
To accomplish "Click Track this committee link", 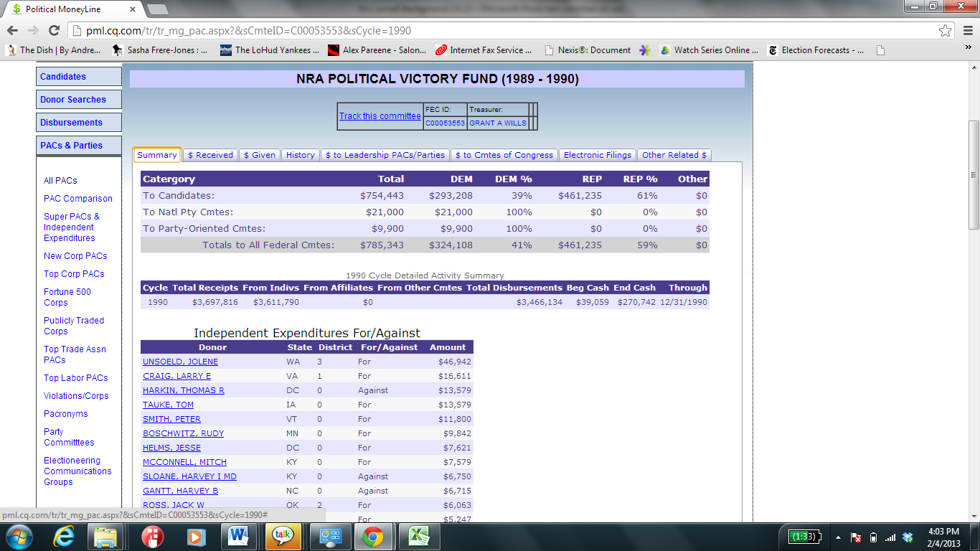I will pyautogui.click(x=380, y=116).
